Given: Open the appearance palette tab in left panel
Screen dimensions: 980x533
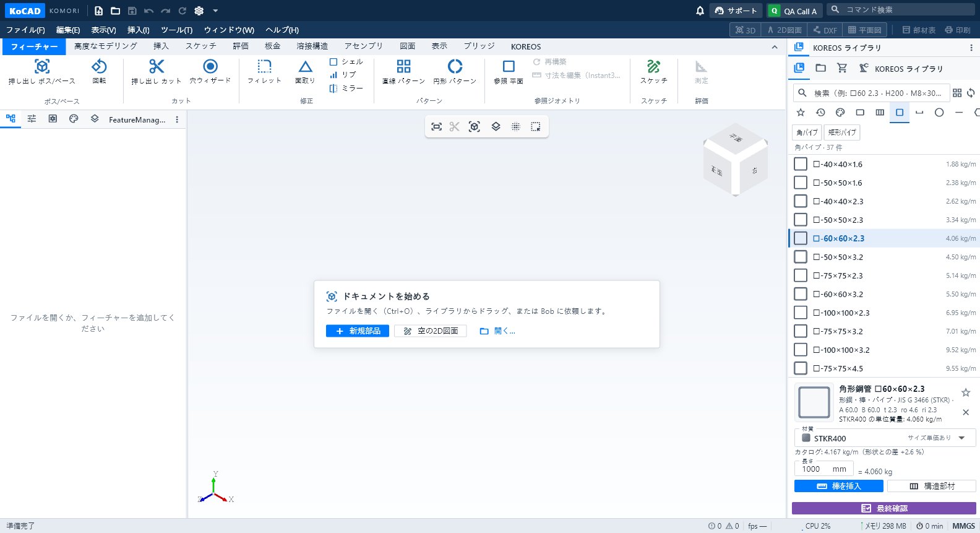Looking at the screenshot, I should (x=74, y=119).
